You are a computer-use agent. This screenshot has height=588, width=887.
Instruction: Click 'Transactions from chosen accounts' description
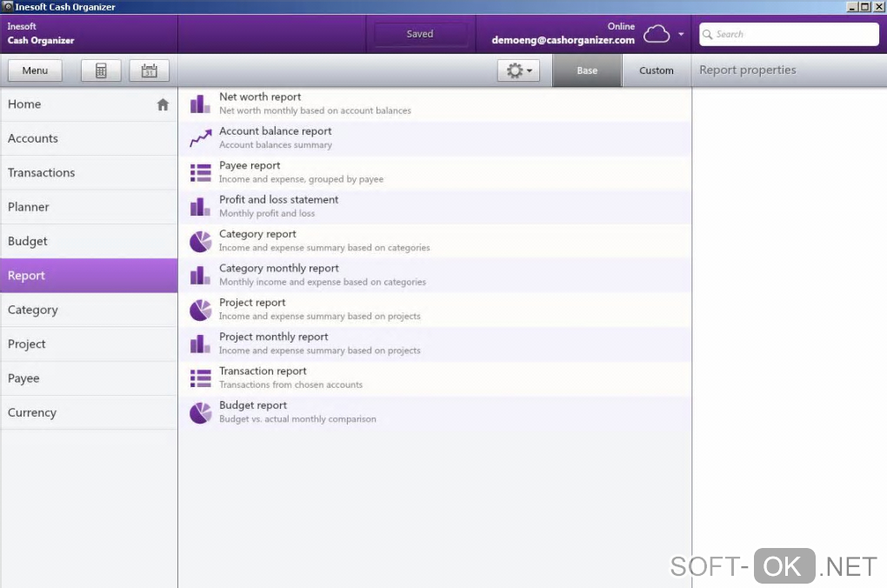[x=290, y=384]
